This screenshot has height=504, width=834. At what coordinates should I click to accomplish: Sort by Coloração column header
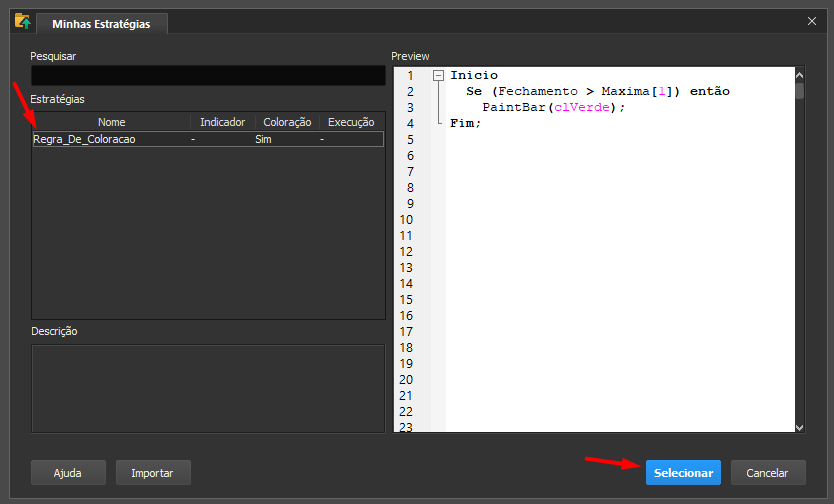coord(287,122)
